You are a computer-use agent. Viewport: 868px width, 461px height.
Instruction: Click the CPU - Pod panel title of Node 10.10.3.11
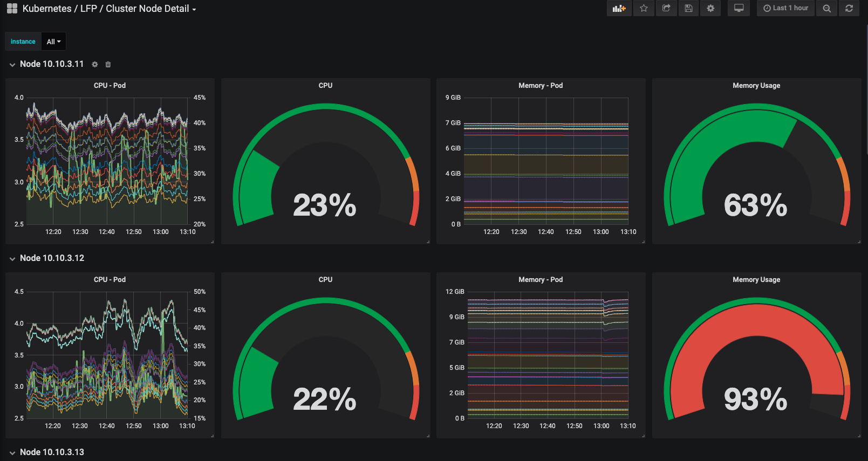tap(110, 85)
